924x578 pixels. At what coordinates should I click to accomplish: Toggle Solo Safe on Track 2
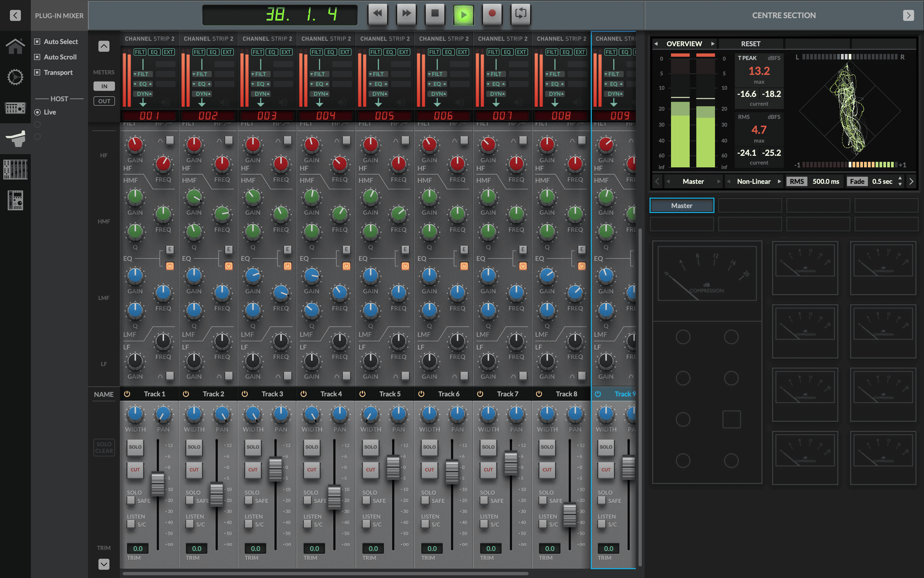(190, 500)
